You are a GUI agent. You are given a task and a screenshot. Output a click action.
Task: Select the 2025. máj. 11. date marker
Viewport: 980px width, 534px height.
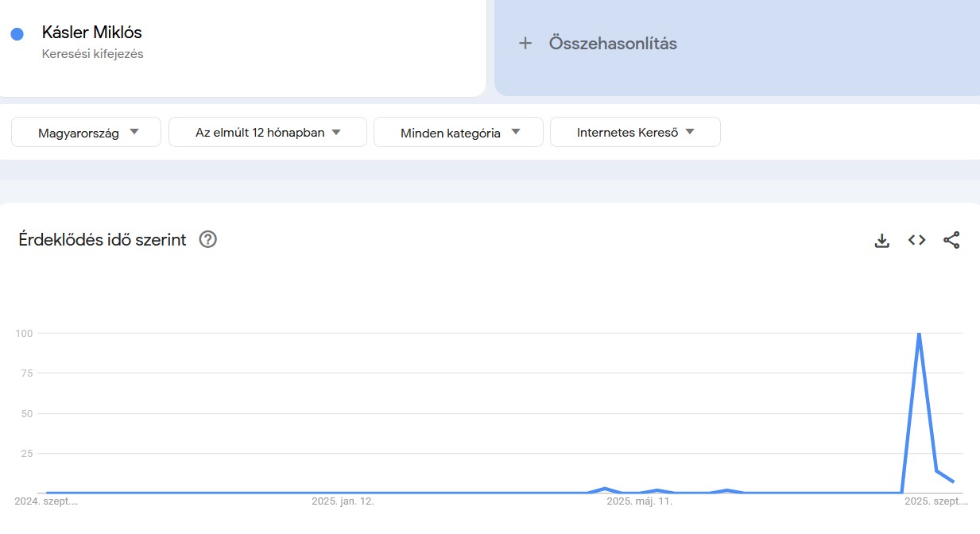[x=640, y=501]
